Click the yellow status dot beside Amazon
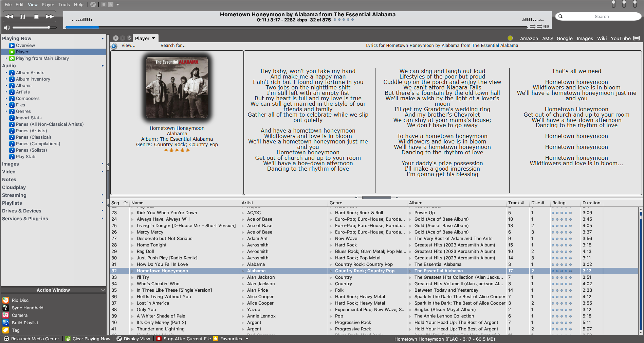Screen dimensions: 644x343 click(510, 38)
